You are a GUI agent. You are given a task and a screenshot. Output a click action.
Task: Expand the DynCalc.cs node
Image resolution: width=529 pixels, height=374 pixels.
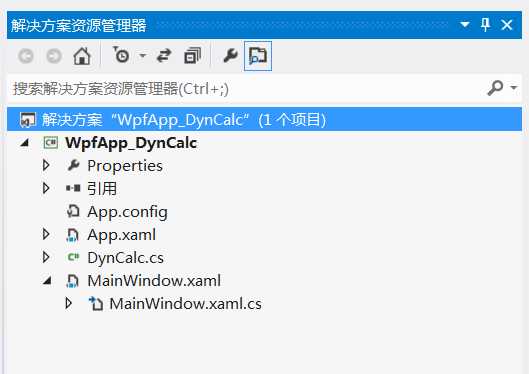[x=46, y=257]
